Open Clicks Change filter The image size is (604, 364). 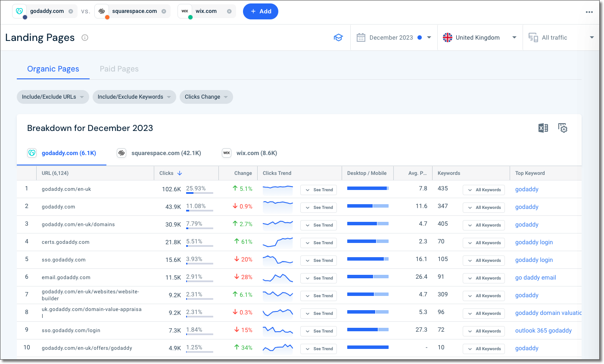(206, 97)
